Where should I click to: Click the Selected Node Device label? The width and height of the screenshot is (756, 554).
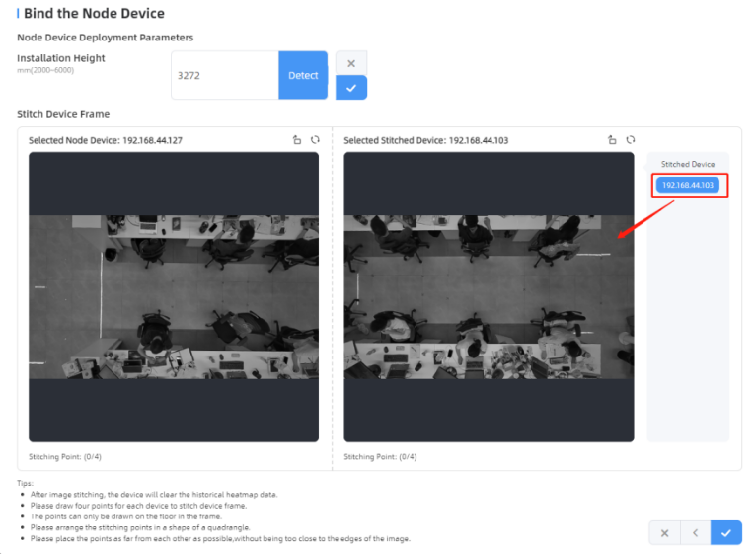pyautogui.click(x=106, y=140)
